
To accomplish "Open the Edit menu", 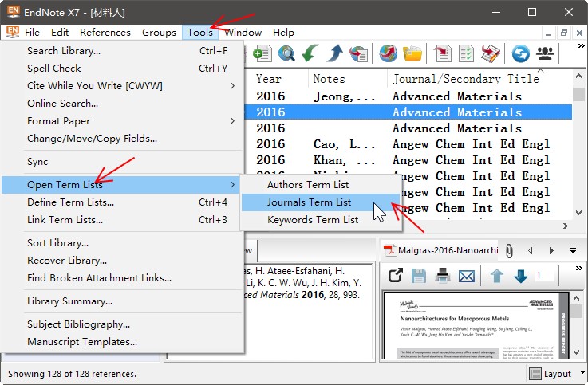I will 60,32.
